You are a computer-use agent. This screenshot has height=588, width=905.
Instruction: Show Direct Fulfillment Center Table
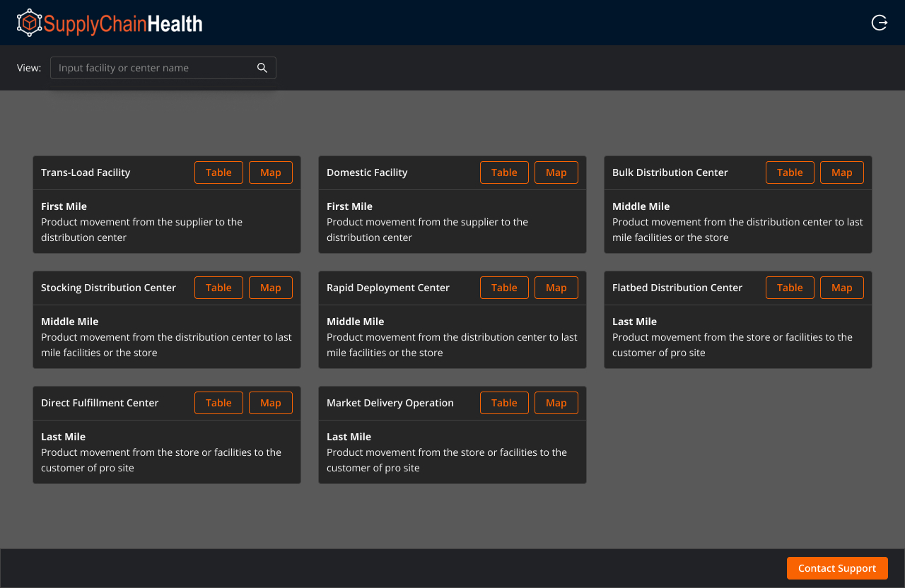tap(218, 403)
